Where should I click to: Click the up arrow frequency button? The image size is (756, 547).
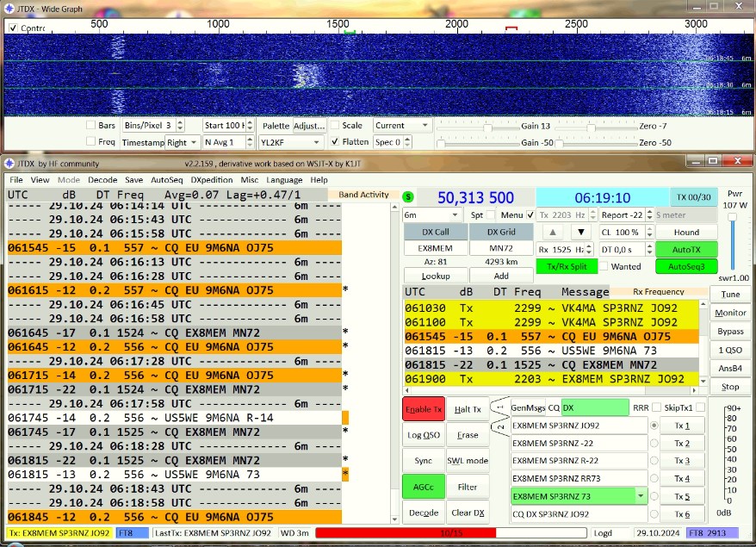click(x=553, y=232)
